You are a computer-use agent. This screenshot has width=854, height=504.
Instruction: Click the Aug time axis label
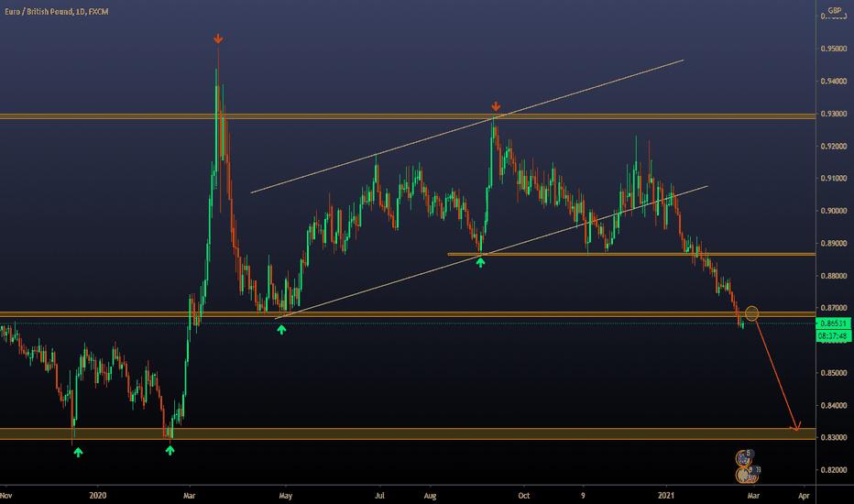tap(430, 495)
